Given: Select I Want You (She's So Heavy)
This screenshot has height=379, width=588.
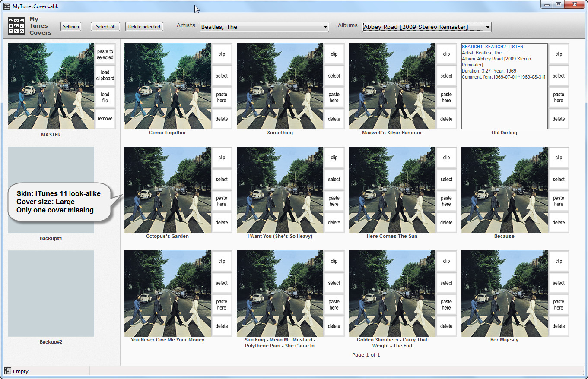Looking at the screenshot, I should click(x=334, y=179).
